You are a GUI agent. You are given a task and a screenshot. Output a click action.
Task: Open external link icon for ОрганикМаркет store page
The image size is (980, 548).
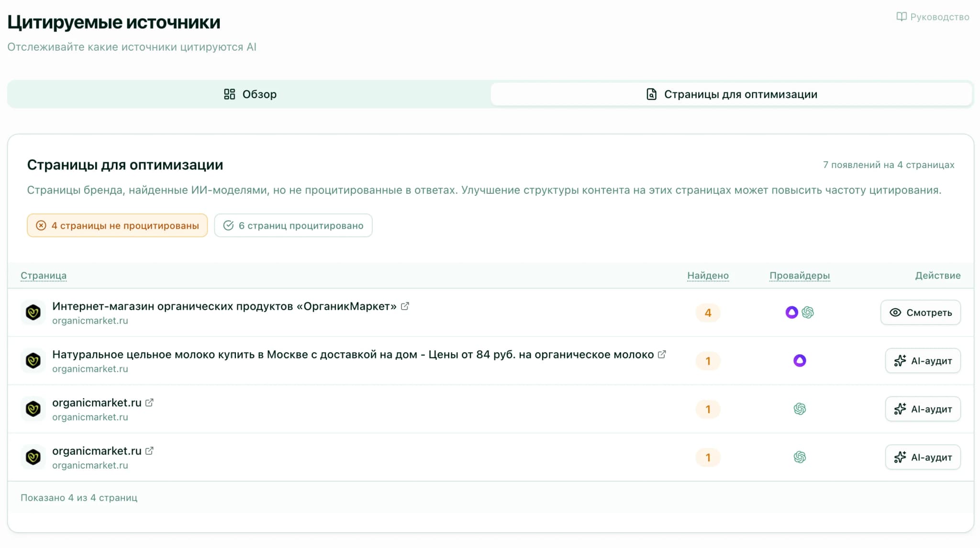pos(405,306)
